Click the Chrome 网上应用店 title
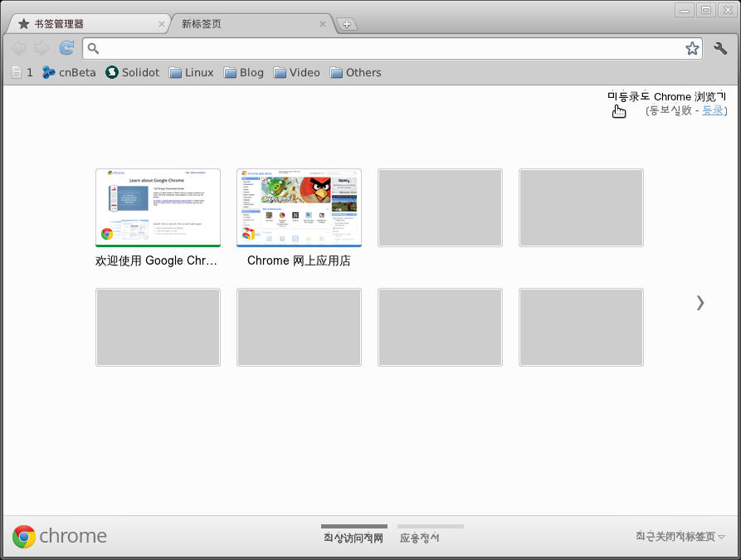Image resolution: width=741 pixels, height=560 pixels. point(299,261)
